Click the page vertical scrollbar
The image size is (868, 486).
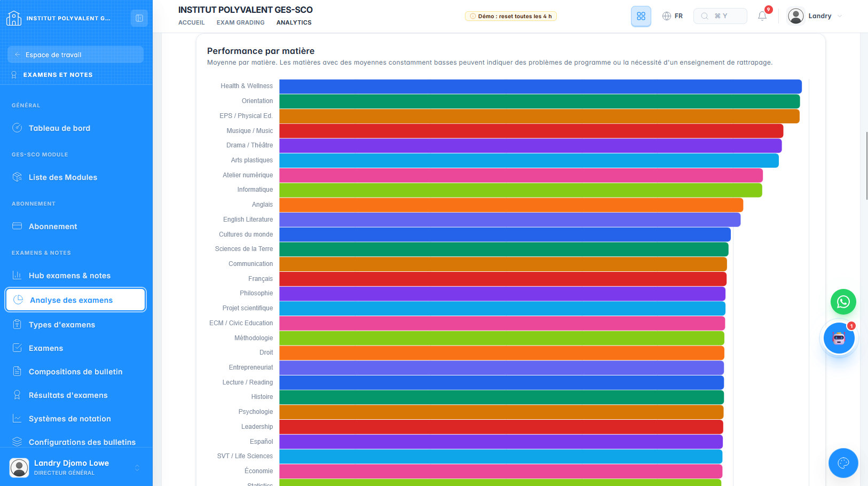pos(866,166)
